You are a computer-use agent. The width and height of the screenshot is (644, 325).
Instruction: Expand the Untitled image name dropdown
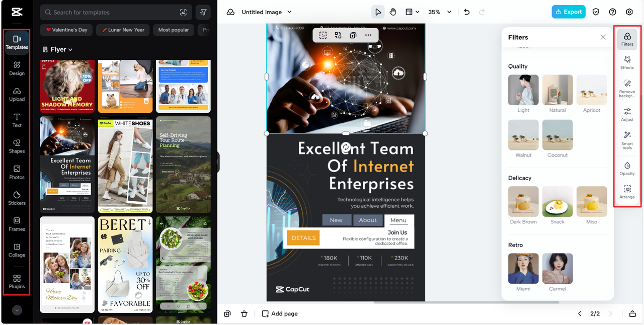(267, 12)
